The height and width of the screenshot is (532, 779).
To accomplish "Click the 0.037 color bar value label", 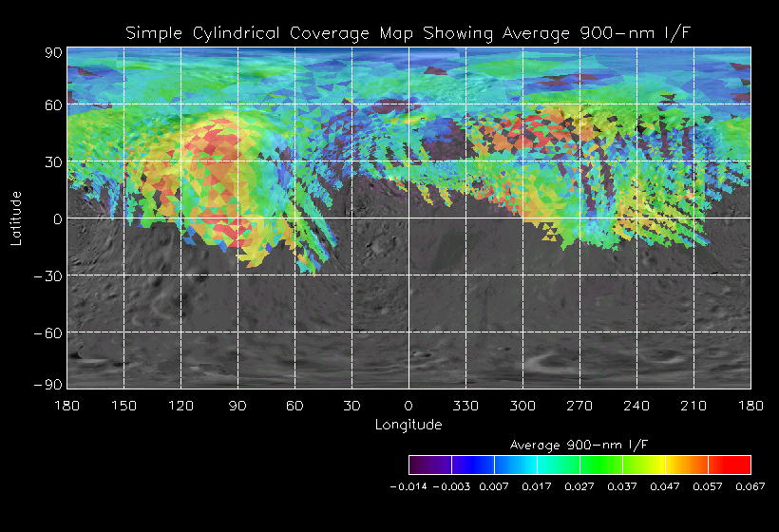I will coord(622,486).
